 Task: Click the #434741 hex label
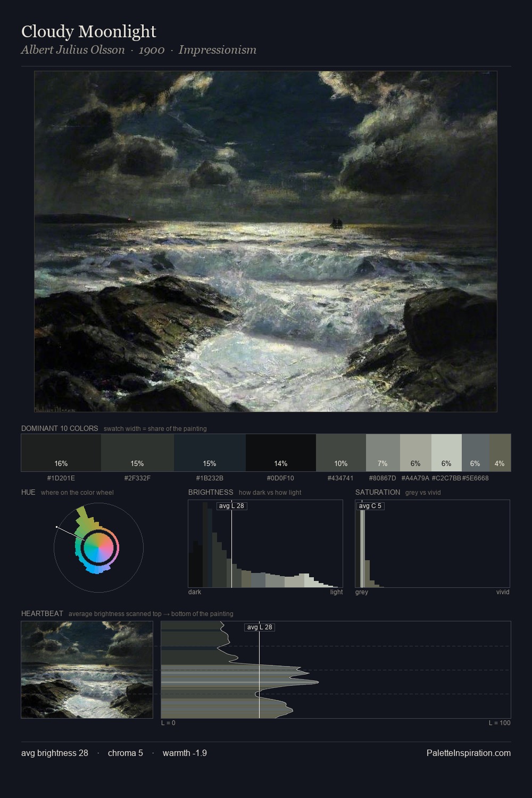point(341,478)
